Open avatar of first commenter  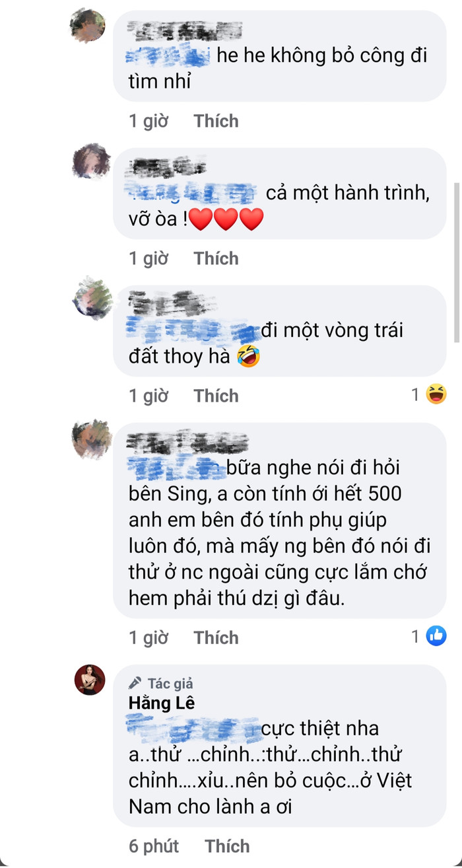tap(87, 26)
